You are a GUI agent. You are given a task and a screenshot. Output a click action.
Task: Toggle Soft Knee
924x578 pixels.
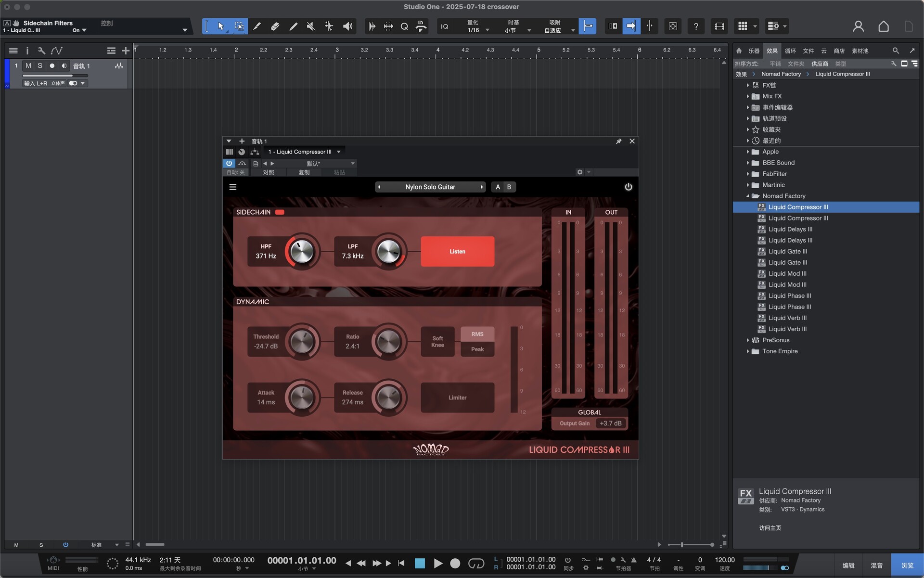[x=437, y=342]
